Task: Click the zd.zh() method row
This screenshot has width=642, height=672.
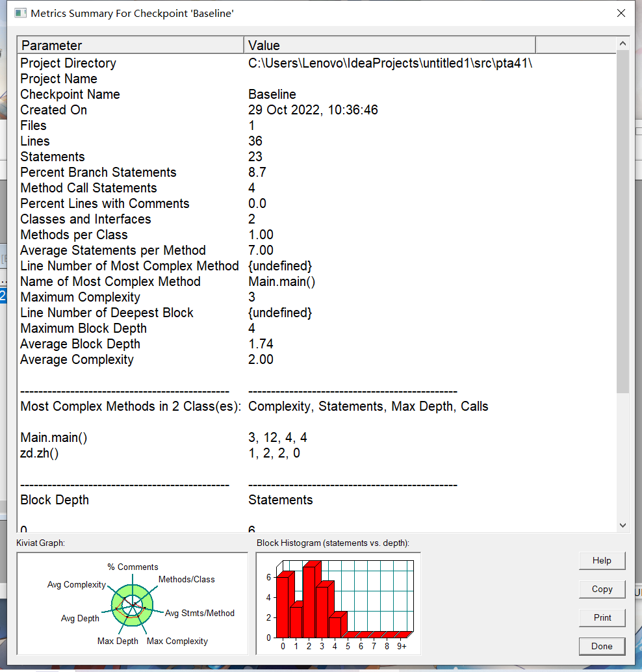Action: pos(40,453)
